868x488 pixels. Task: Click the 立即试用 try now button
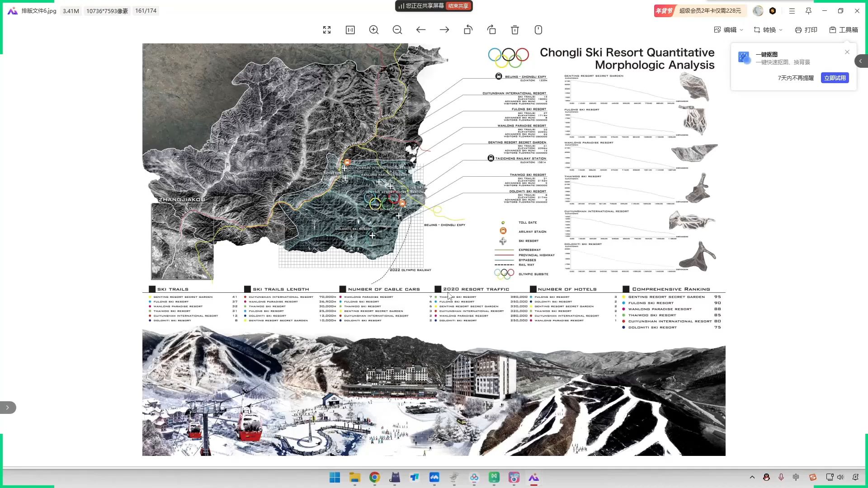(835, 78)
